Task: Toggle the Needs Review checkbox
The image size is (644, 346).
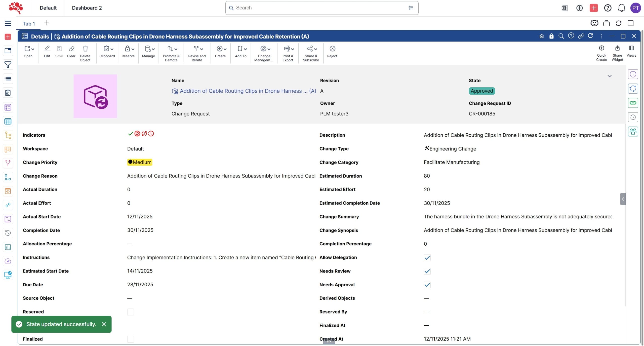Action: (427, 271)
